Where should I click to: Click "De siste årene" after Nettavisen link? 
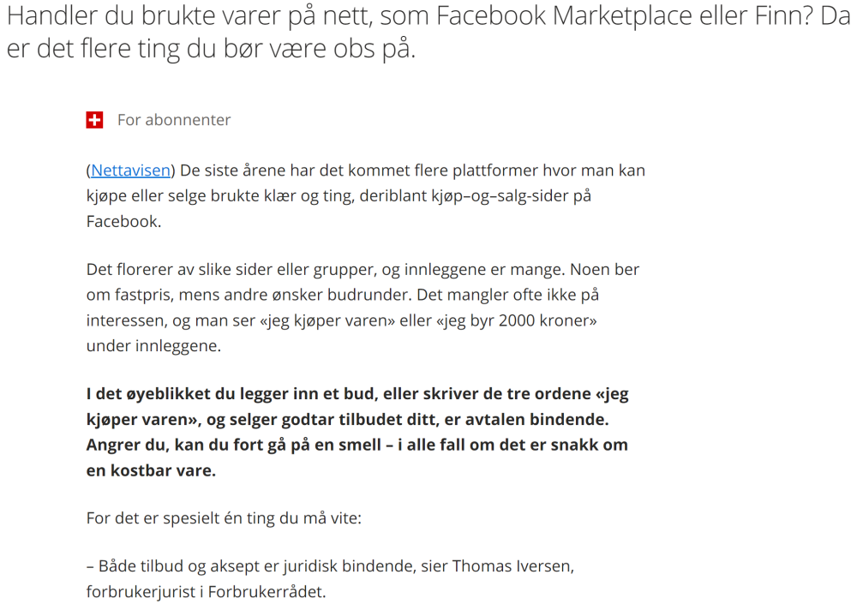click(x=232, y=170)
